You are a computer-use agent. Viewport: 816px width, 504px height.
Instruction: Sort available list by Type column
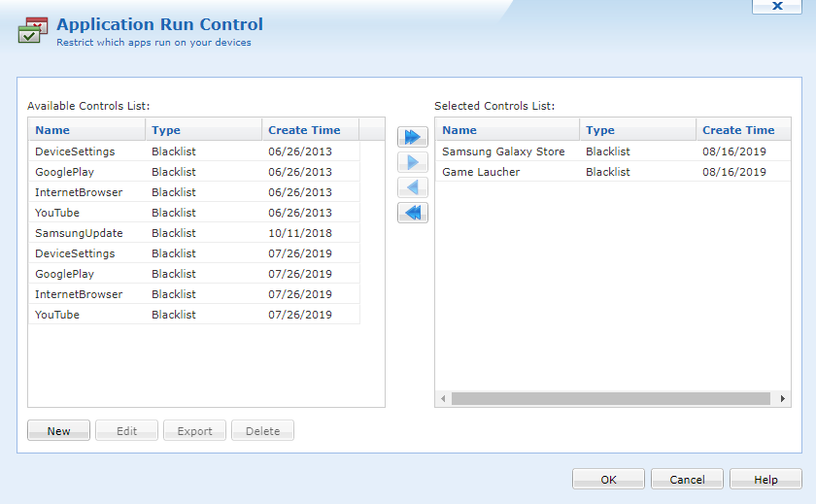point(203,130)
